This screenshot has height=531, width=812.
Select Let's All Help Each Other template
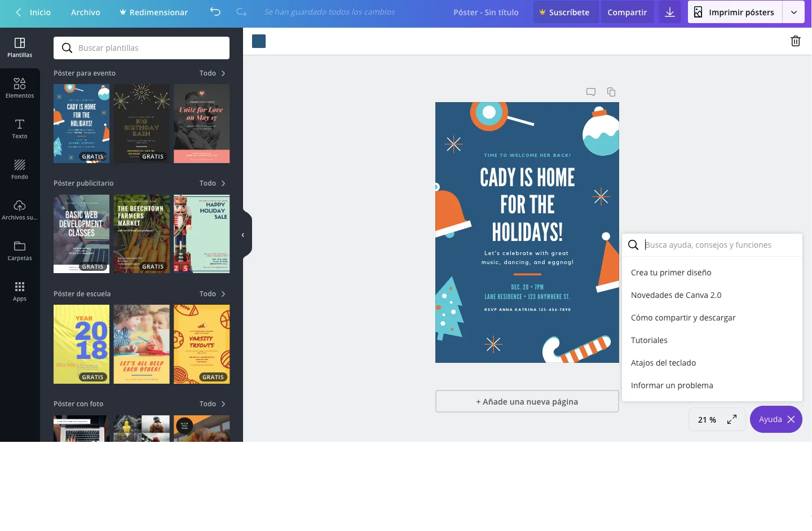(x=142, y=344)
